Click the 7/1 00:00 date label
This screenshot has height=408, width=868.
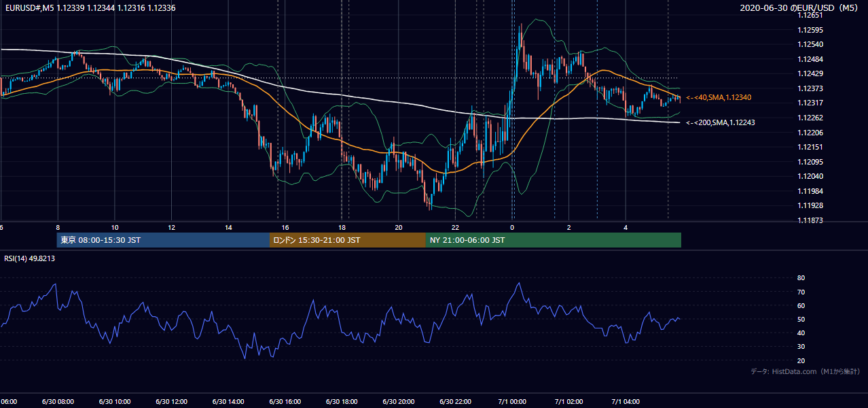[511, 402]
